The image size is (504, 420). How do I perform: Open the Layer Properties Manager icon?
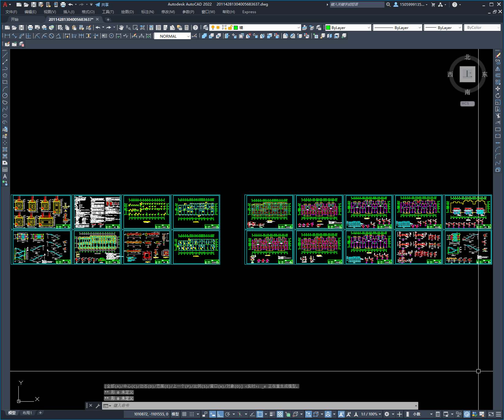click(206, 28)
